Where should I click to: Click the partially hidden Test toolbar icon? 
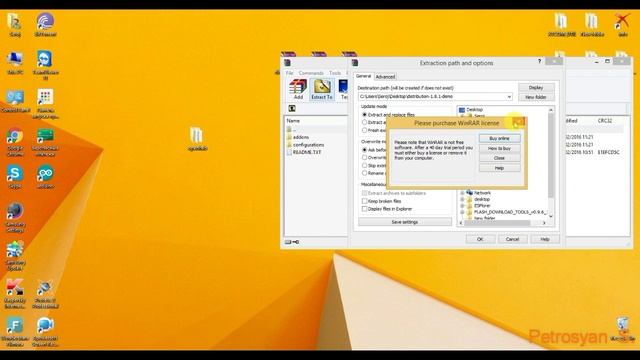click(x=344, y=89)
